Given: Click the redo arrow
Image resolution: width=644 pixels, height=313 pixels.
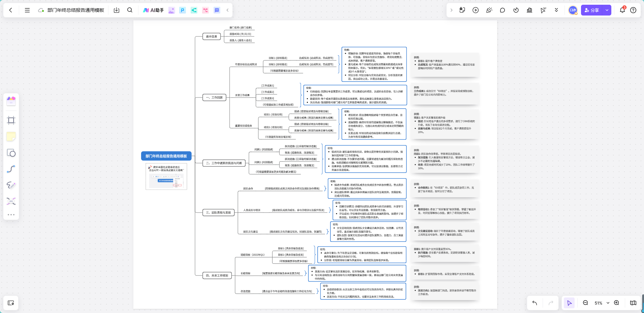Looking at the screenshot, I should (x=551, y=303).
